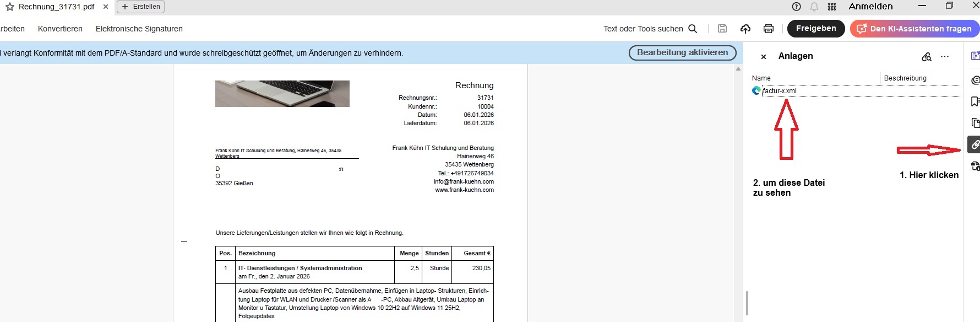Click the print icon in the toolbar
980x322 pixels.
point(769,29)
